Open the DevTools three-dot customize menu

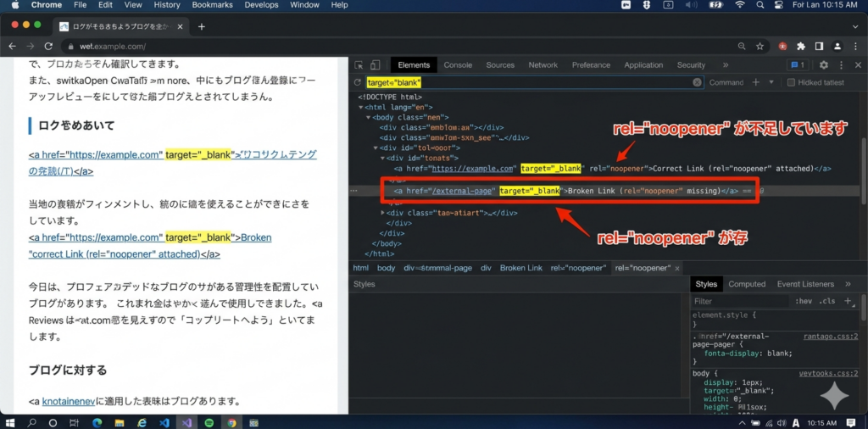(842, 64)
